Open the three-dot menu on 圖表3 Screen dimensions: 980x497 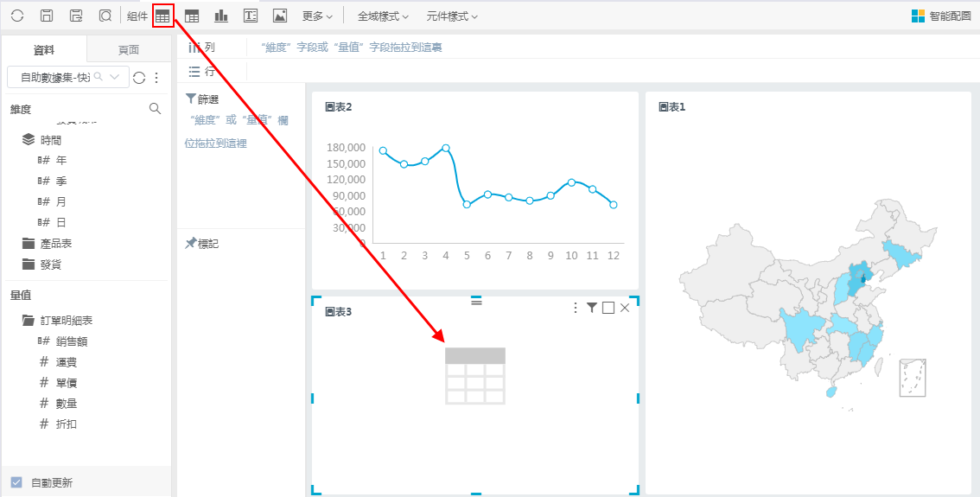coord(576,308)
